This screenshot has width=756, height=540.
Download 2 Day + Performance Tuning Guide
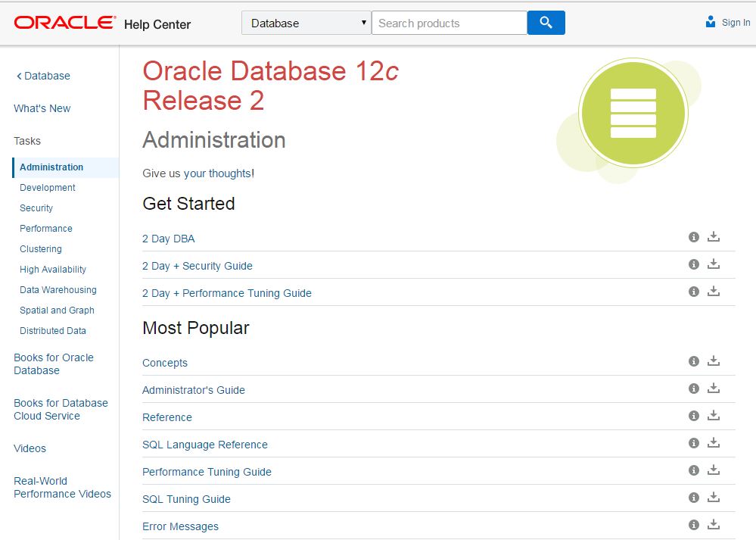pyautogui.click(x=714, y=291)
